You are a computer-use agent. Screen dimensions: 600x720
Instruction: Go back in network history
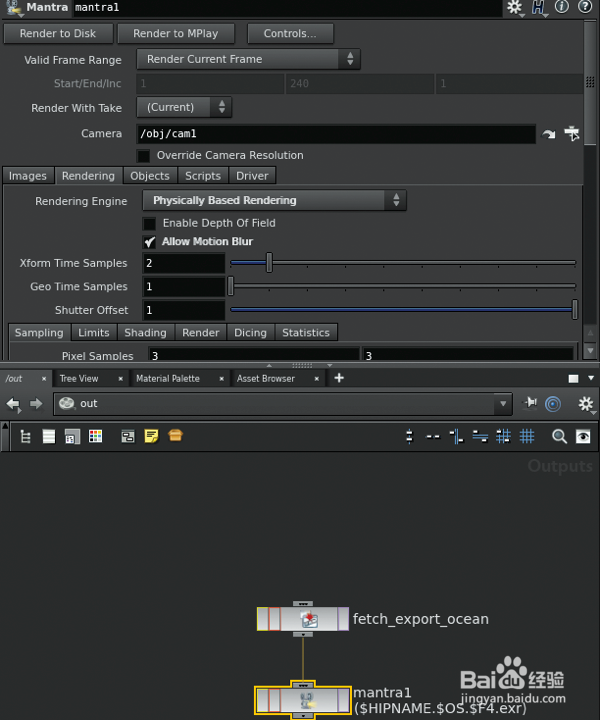(13, 404)
